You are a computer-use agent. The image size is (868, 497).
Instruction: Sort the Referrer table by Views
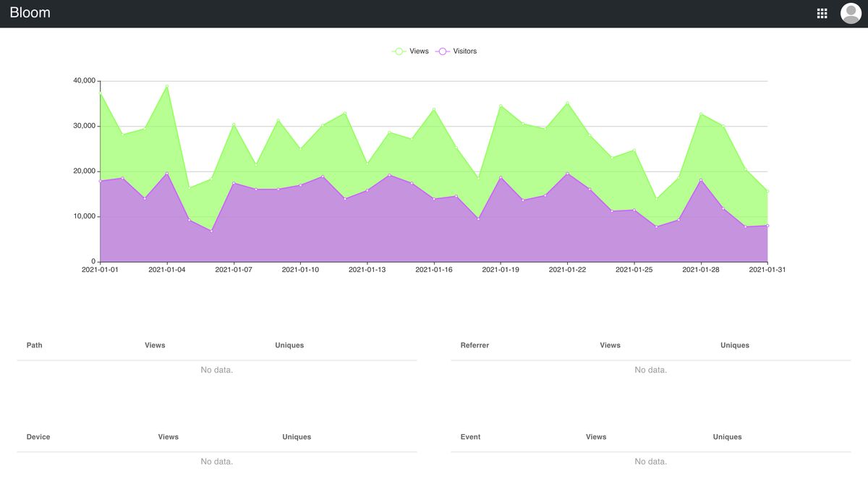(610, 345)
